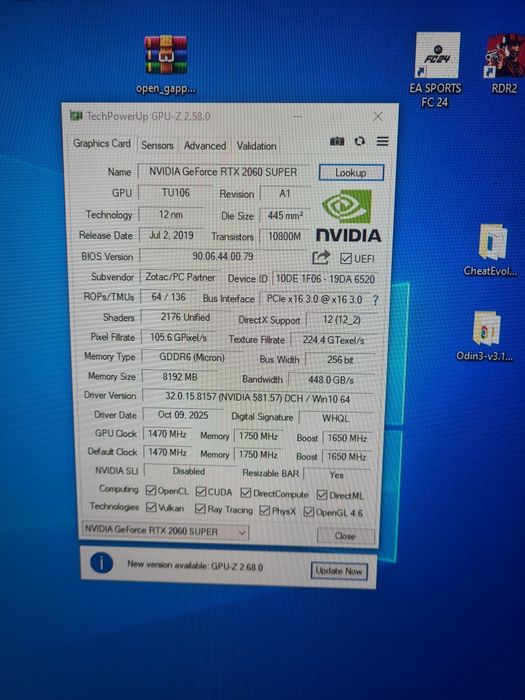Screen dimensions: 525x700
Task: Toggle the DirectML checkbox
Action: pos(322,495)
